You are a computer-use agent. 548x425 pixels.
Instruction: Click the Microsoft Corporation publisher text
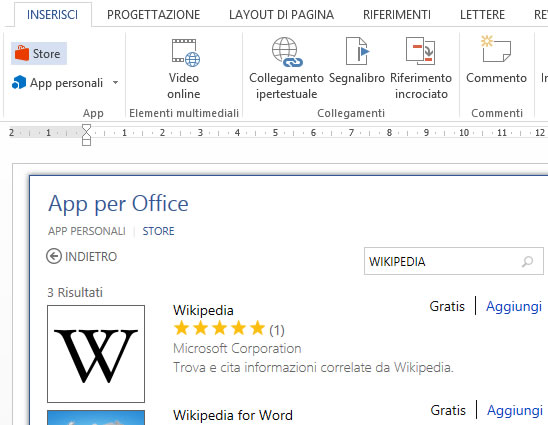[237, 348]
